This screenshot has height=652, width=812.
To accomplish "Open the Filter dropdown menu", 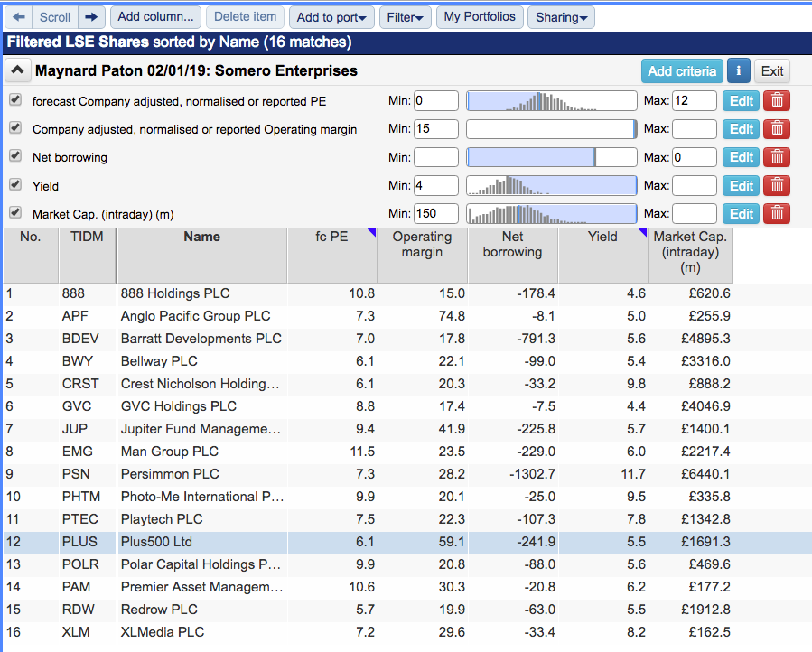I will click(405, 17).
